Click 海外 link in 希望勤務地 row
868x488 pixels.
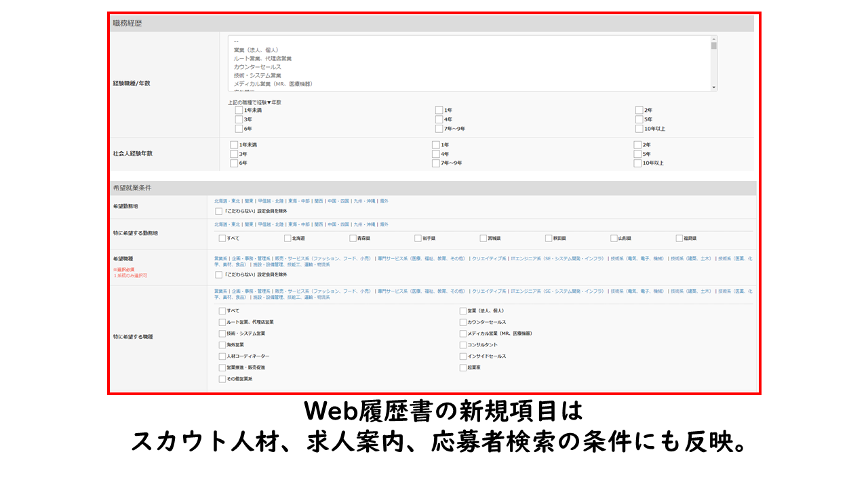click(384, 201)
